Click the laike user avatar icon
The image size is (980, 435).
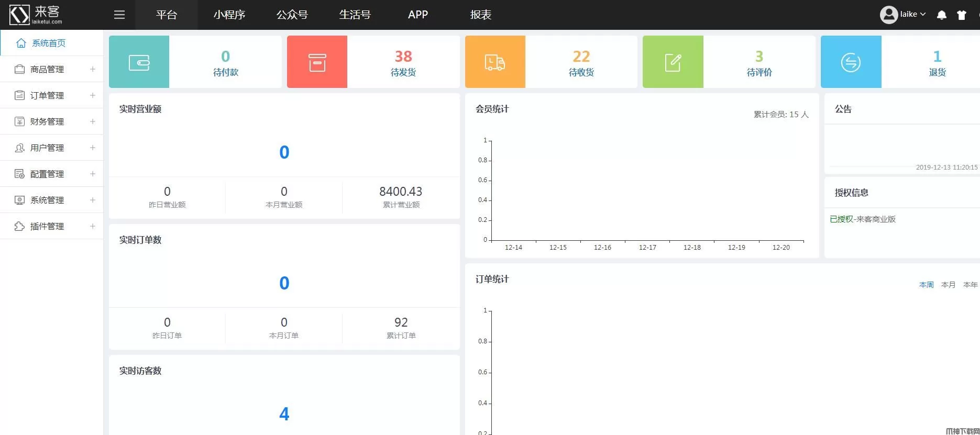pyautogui.click(x=888, y=15)
